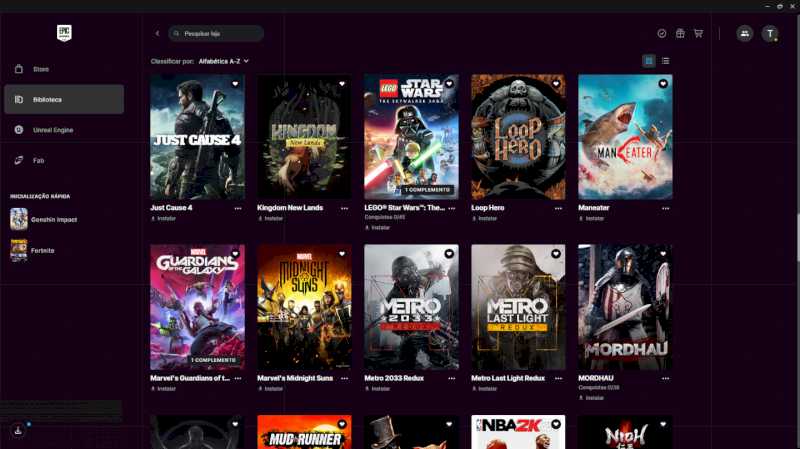Screen dimensions: 800x449
Task: Click the Pesquisar loja search field
Action: click(x=218, y=33)
